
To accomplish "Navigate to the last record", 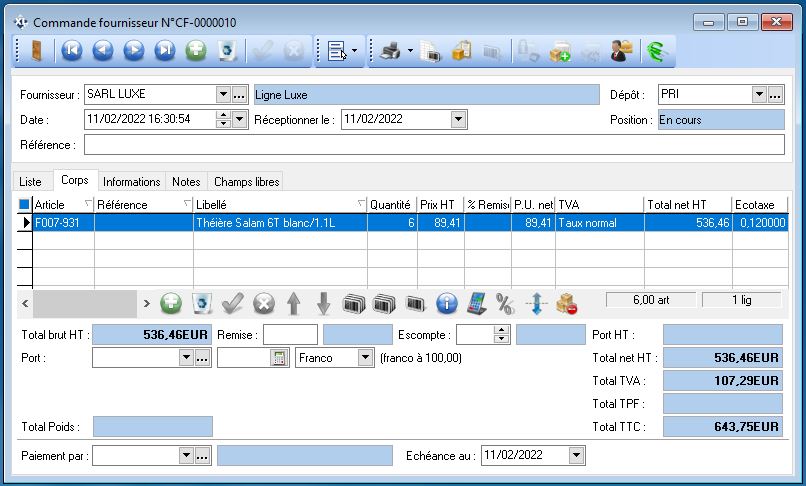I will tap(165, 51).
